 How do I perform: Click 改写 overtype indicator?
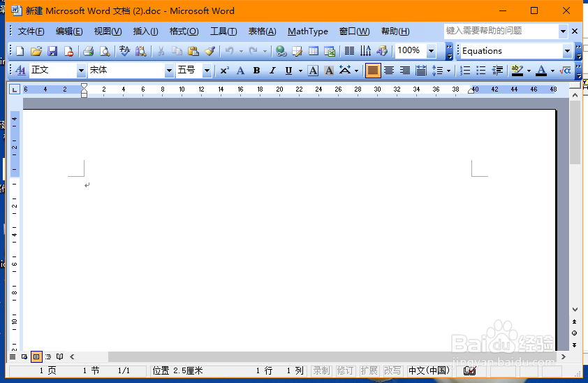[392, 371]
